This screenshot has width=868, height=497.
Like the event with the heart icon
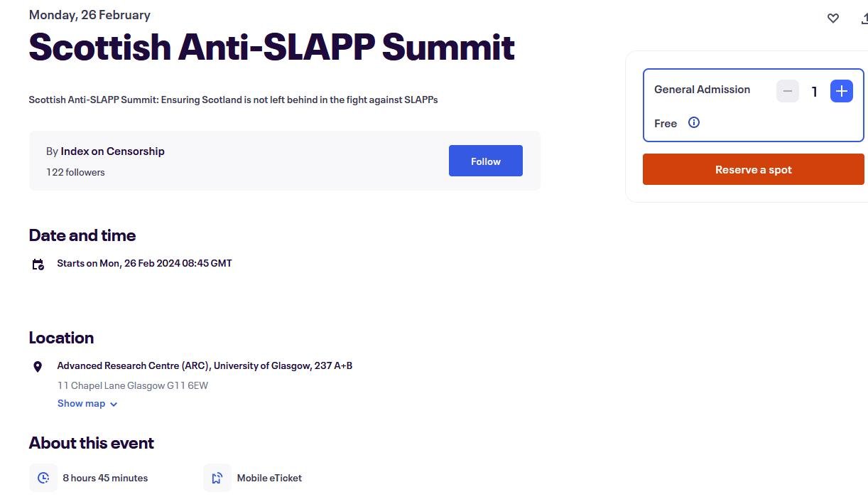click(x=833, y=18)
